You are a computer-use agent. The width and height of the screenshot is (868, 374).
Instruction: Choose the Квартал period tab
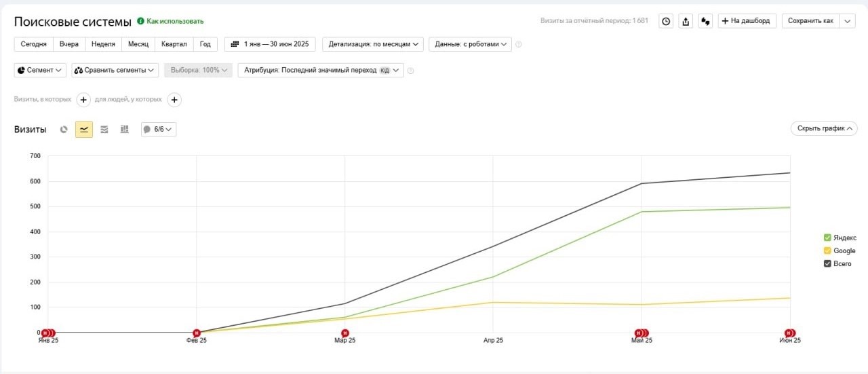[174, 44]
